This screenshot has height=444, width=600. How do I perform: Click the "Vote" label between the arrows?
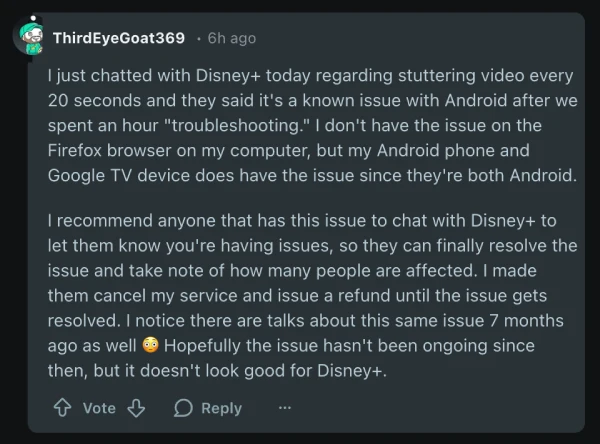click(x=99, y=408)
